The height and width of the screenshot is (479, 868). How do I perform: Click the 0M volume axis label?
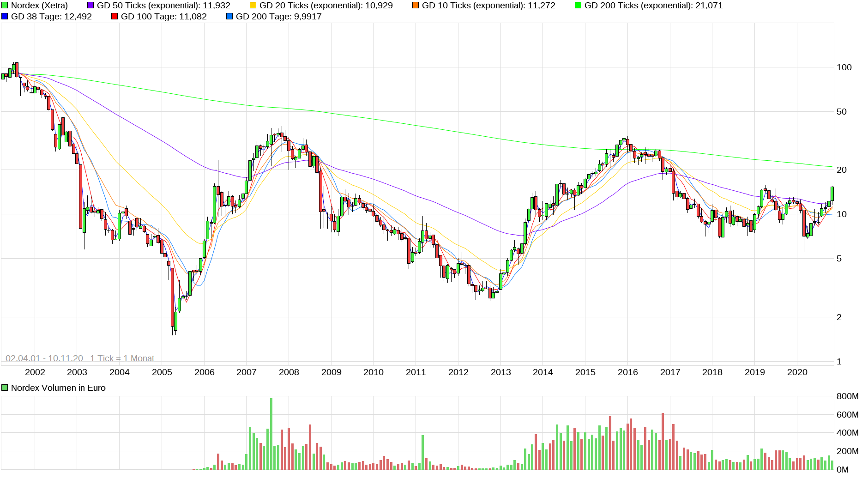coord(843,470)
